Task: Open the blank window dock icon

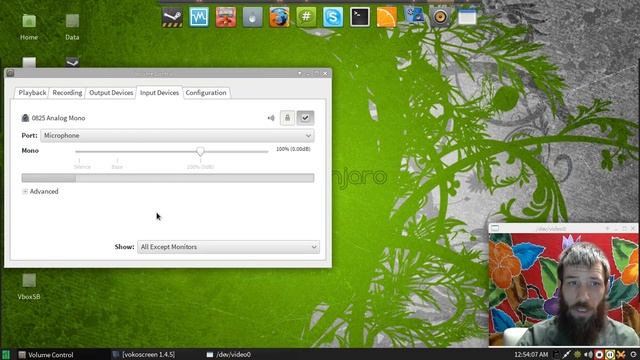Action: [467, 17]
